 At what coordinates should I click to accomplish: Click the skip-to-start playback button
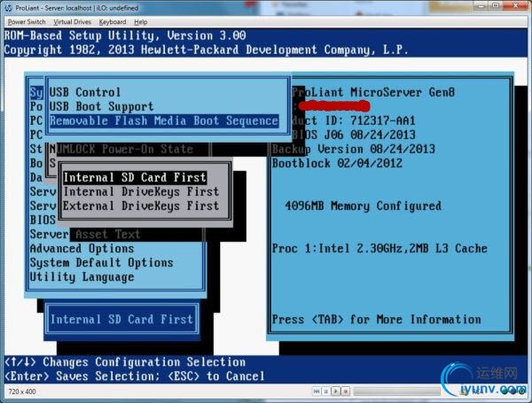point(317,391)
